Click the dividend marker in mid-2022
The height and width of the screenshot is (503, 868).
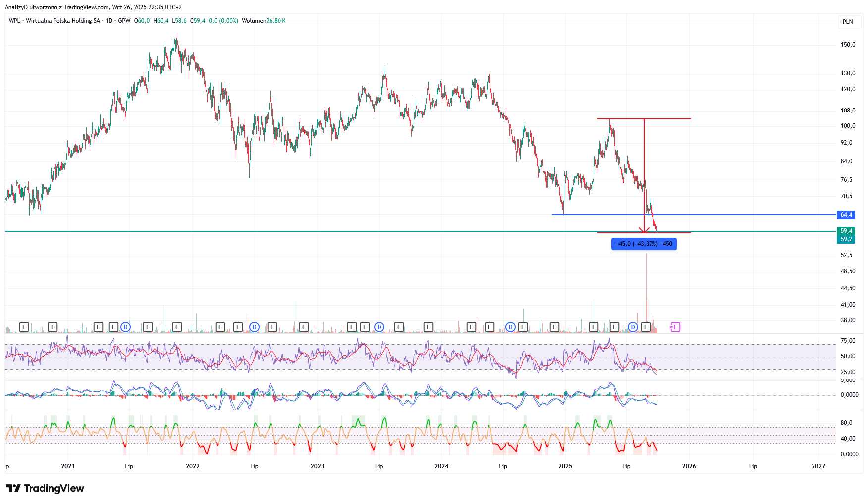point(254,327)
